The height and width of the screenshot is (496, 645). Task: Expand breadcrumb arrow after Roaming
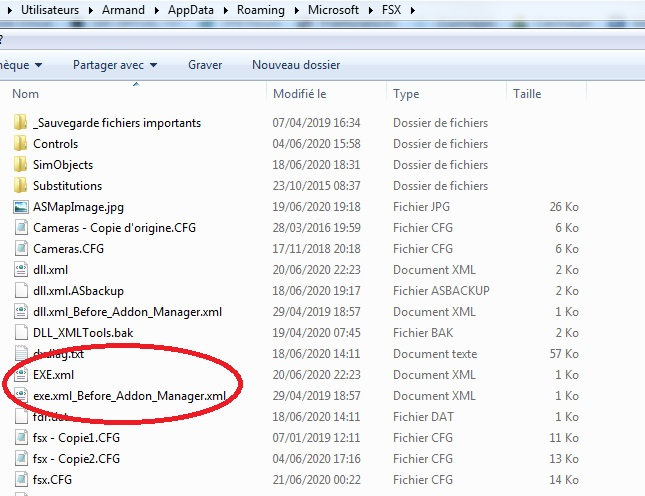(x=297, y=10)
